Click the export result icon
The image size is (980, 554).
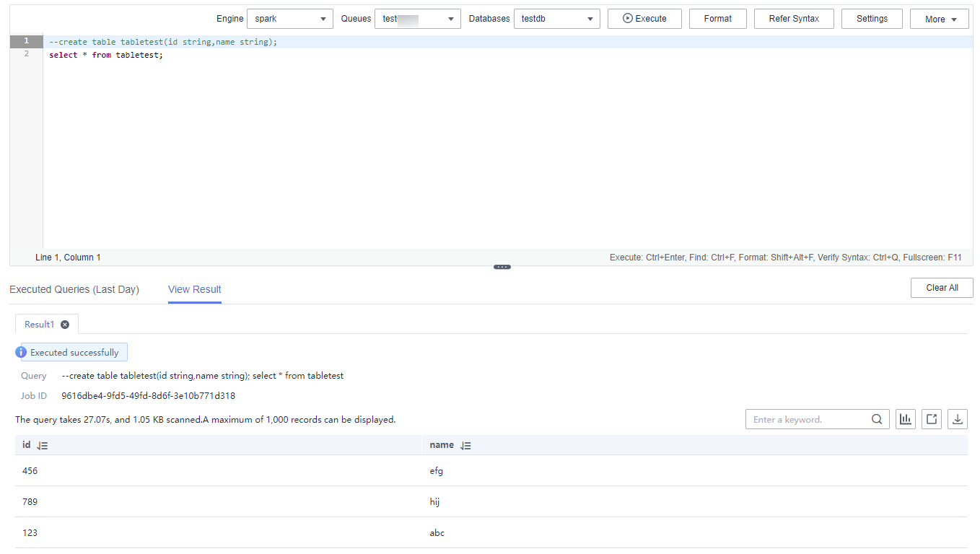(x=932, y=419)
